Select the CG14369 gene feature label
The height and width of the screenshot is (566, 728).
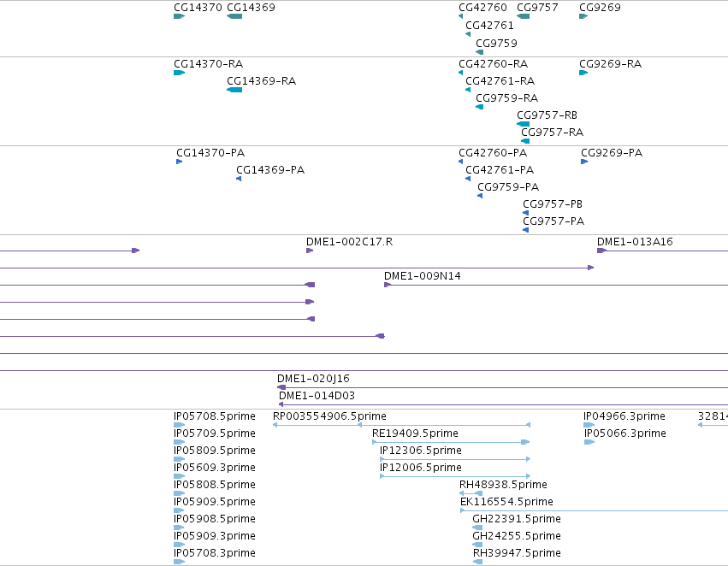251,8
